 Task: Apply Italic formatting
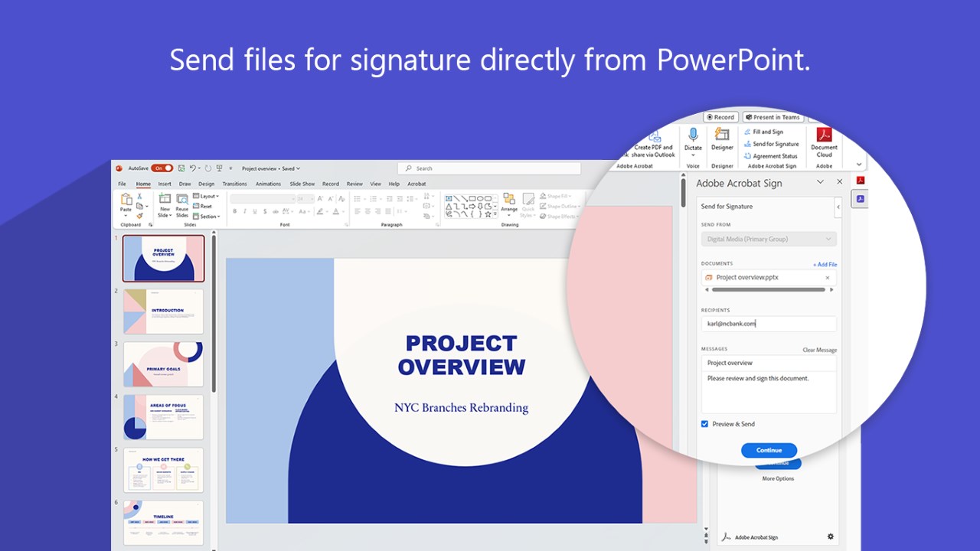[245, 211]
